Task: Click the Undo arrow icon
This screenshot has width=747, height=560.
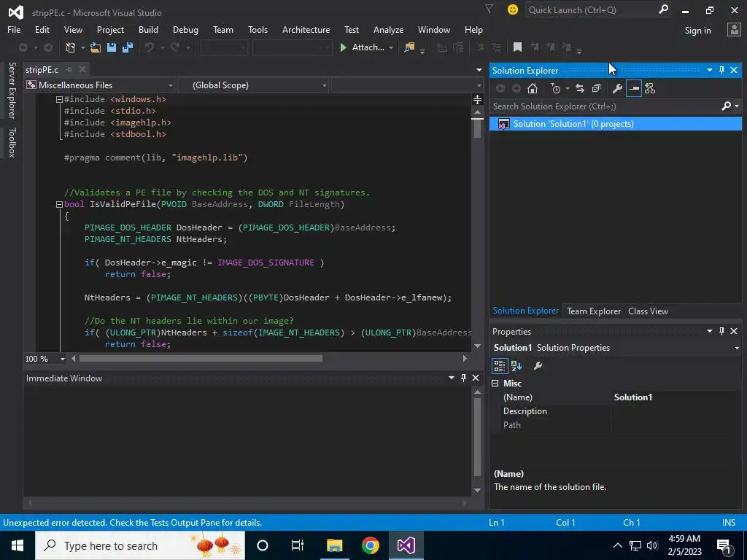Action: [150, 47]
